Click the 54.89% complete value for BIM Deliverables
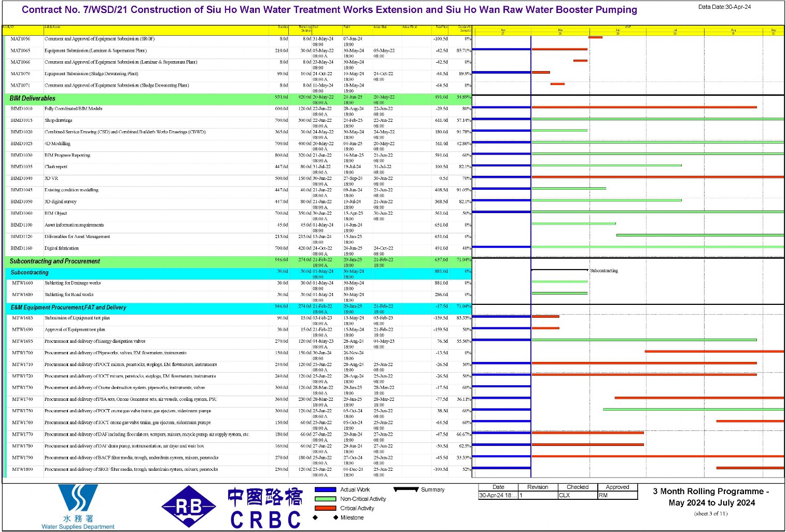 point(464,97)
